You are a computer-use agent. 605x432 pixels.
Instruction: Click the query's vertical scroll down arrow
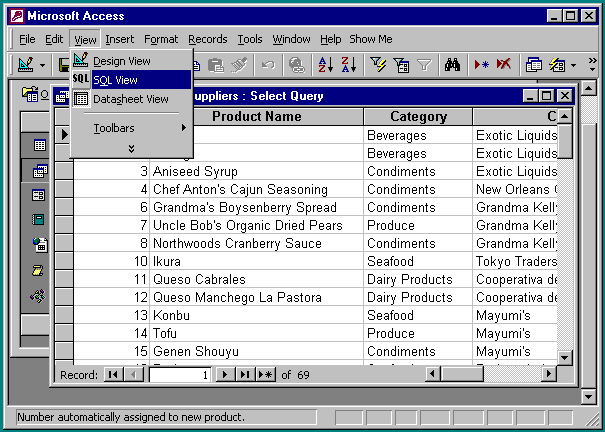click(x=564, y=358)
